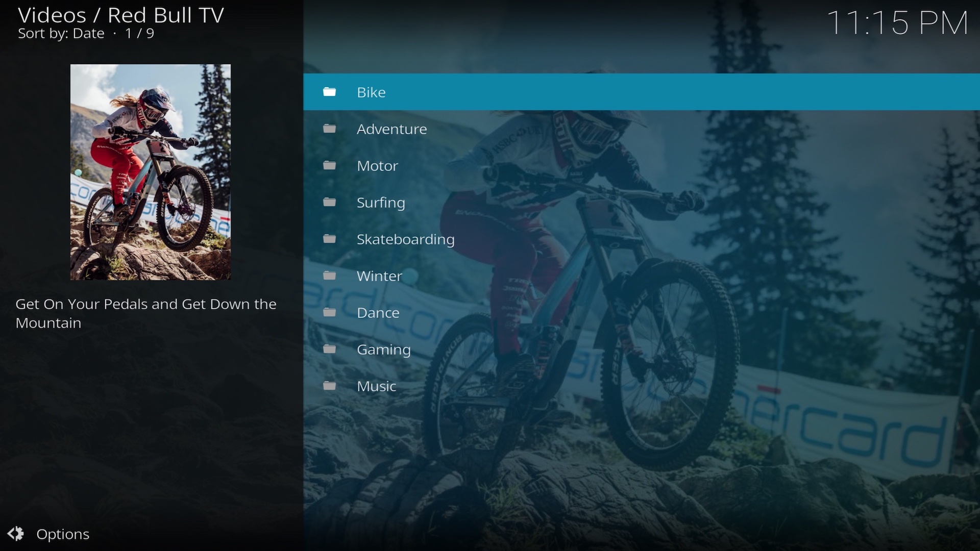Select the Gaming list entry

click(383, 349)
